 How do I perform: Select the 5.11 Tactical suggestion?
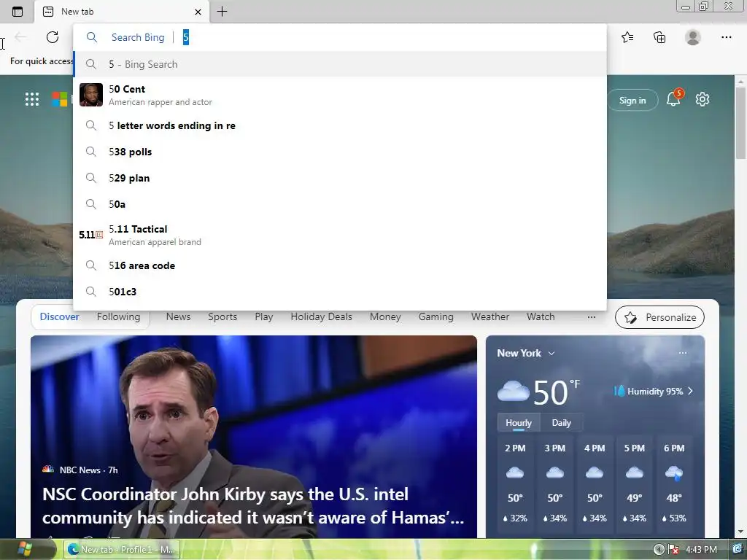[x=340, y=235]
